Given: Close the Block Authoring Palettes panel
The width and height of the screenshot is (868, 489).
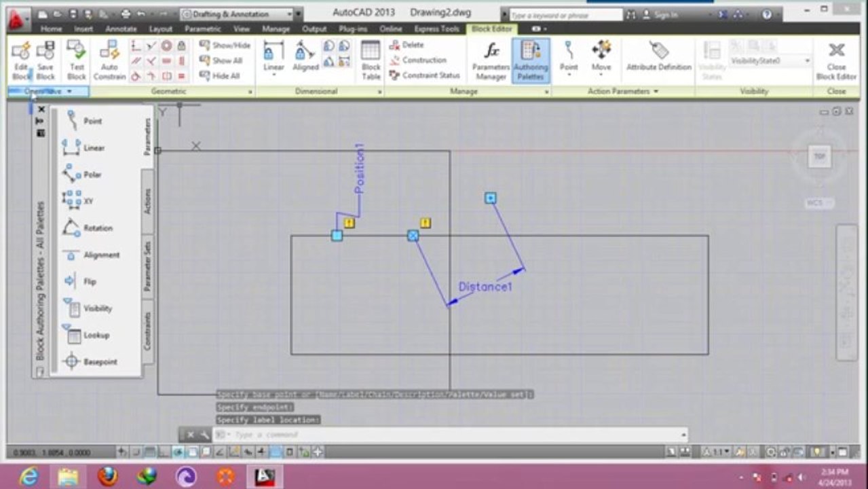Looking at the screenshot, I should tap(41, 109).
